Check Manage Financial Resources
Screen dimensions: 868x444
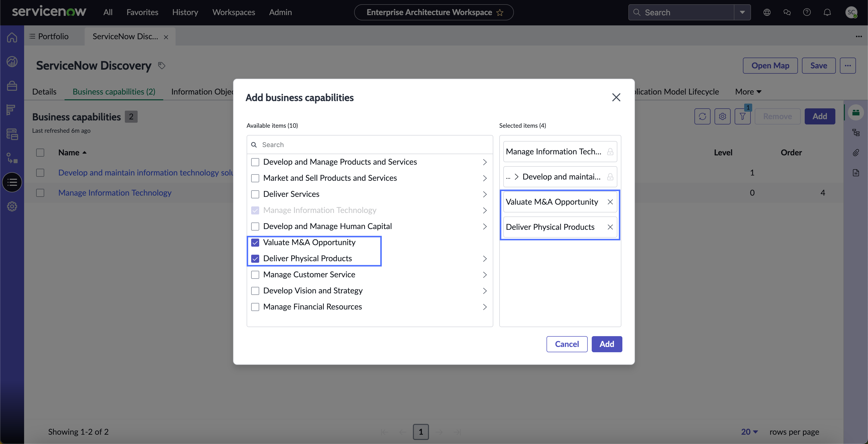click(255, 307)
